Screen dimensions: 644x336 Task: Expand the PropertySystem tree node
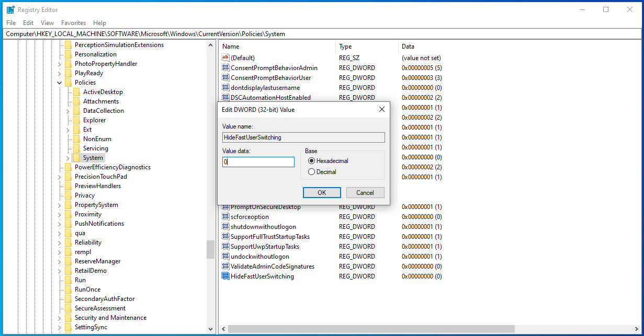[59, 205]
